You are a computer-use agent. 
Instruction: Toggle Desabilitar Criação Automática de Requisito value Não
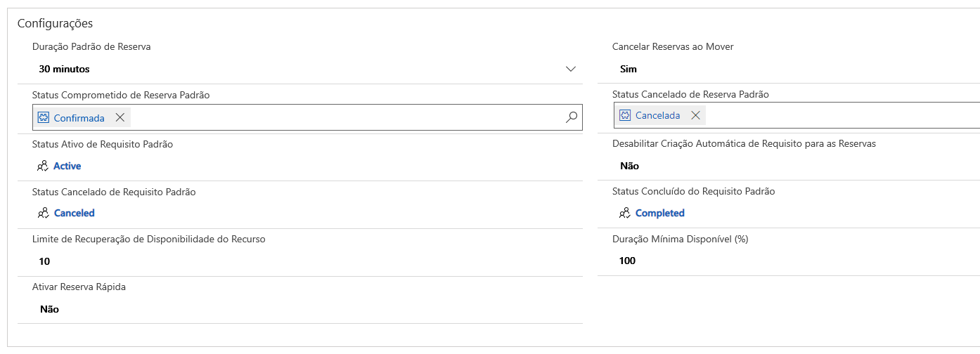point(629,166)
